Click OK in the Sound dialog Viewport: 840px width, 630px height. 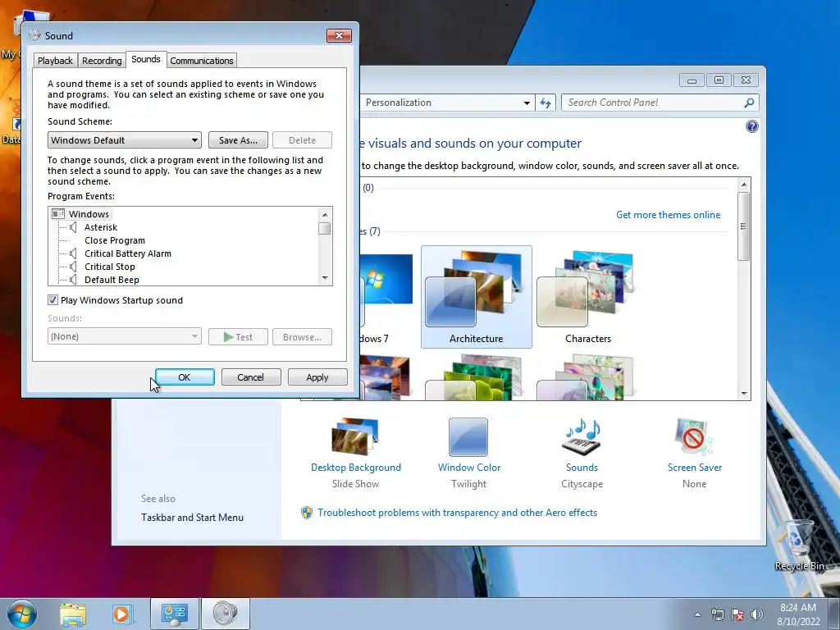point(185,377)
